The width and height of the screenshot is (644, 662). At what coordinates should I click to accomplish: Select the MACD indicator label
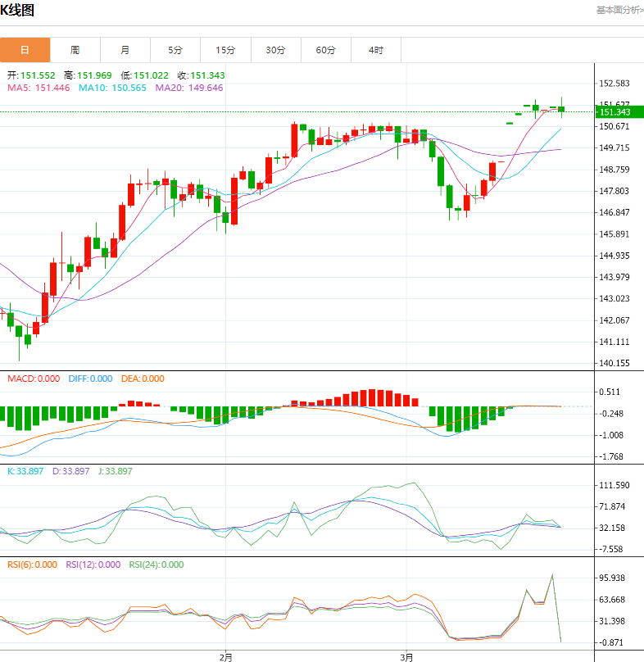click(x=33, y=379)
